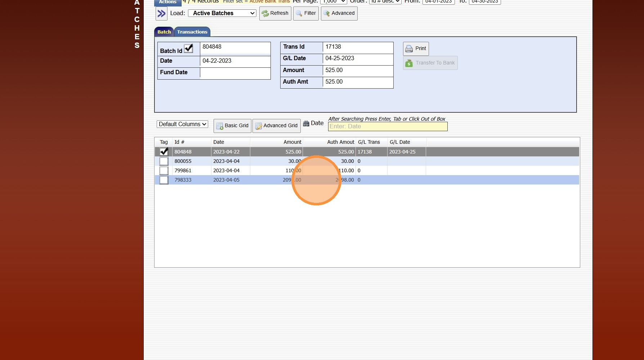Click the Amount field in the batch form
The width and height of the screenshot is (644, 360).
[358, 71]
